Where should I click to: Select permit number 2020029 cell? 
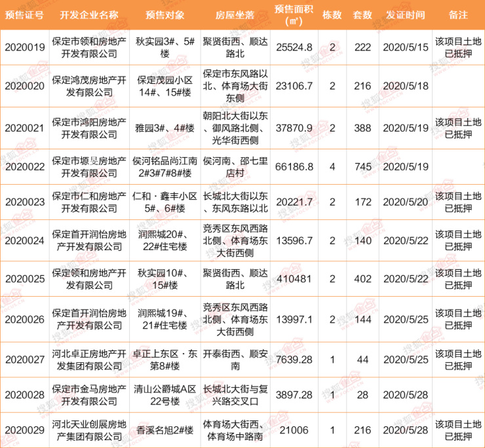pos(23,430)
